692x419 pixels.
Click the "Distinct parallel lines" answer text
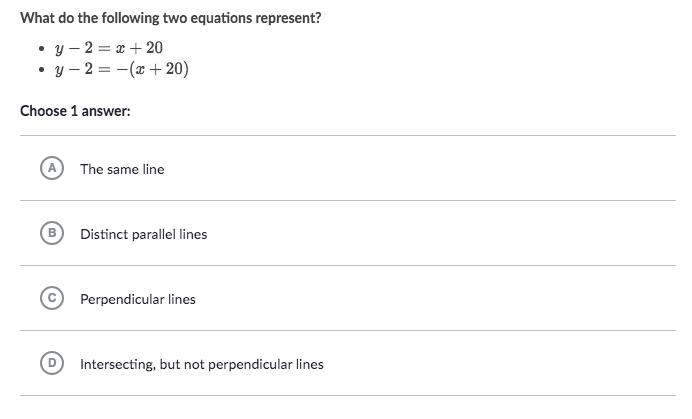pyautogui.click(x=143, y=234)
